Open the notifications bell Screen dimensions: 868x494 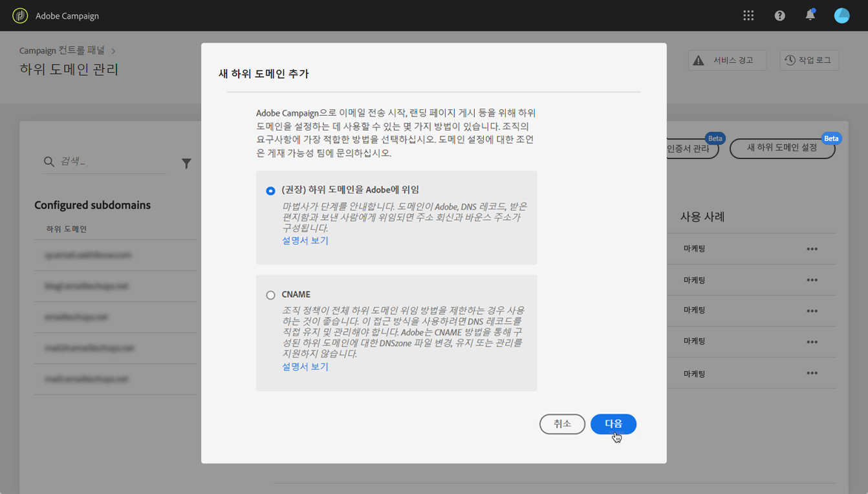810,15
